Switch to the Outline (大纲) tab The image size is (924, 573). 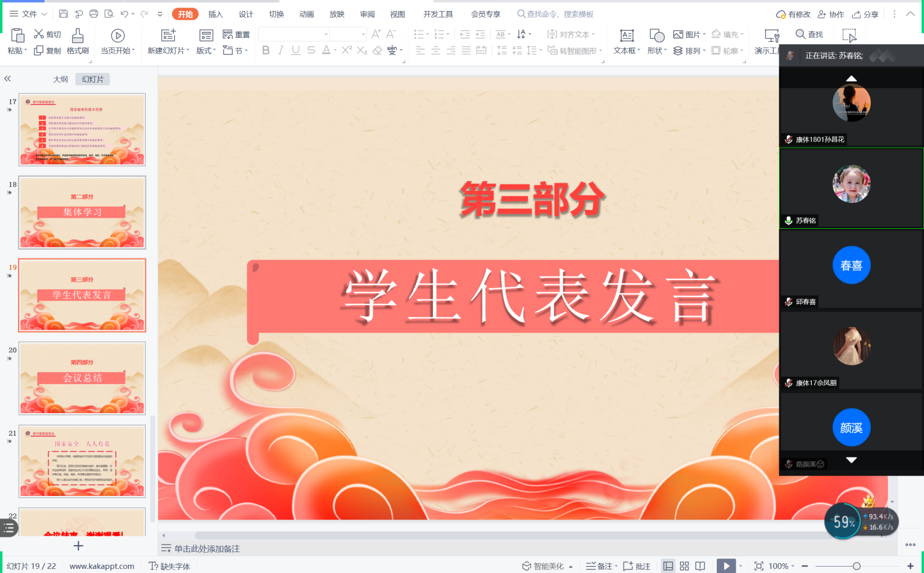(60, 79)
